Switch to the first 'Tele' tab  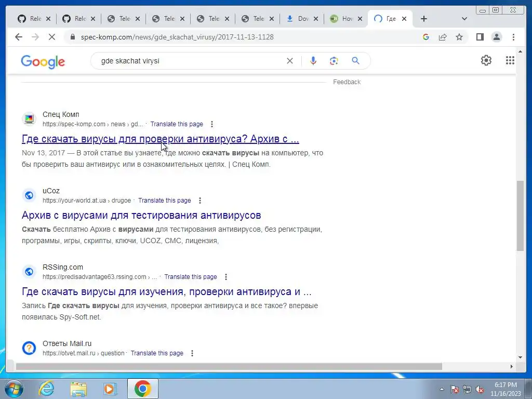tap(120, 19)
